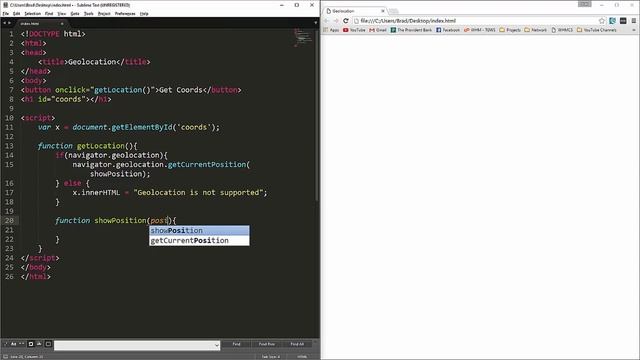The image size is (640, 360).
Task: Toggle whole word matching in find bar
Action: tap(22, 344)
